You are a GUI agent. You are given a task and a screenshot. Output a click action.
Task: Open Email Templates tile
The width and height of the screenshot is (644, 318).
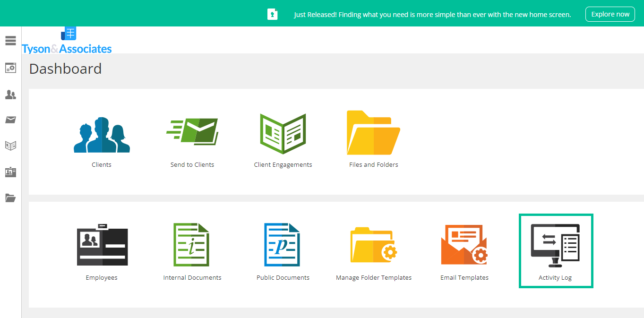pyautogui.click(x=464, y=245)
